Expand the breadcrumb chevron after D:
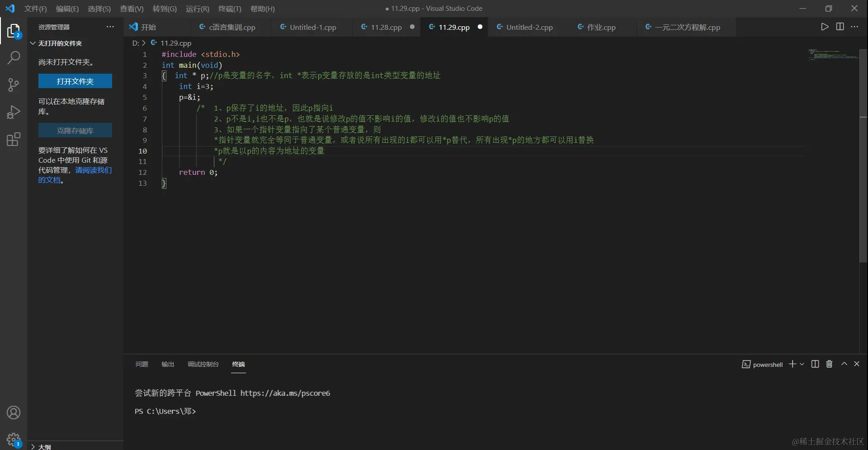This screenshot has height=450, width=868. pyautogui.click(x=144, y=43)
